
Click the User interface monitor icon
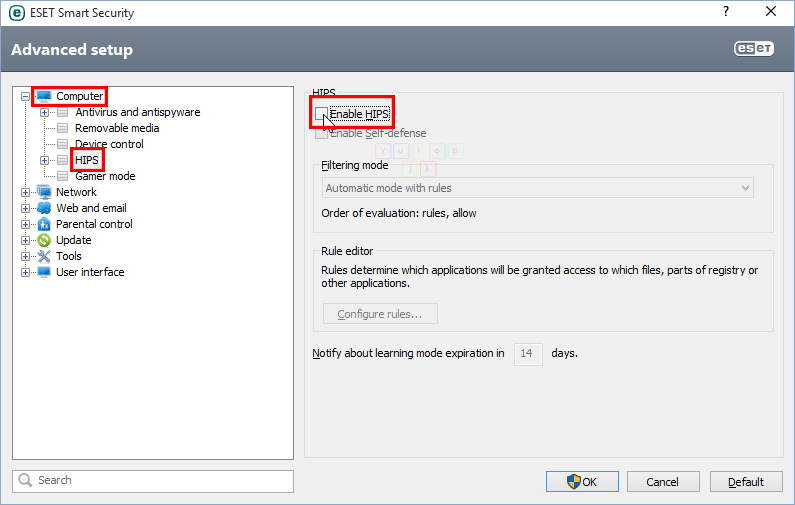click(x=44, y=272)
